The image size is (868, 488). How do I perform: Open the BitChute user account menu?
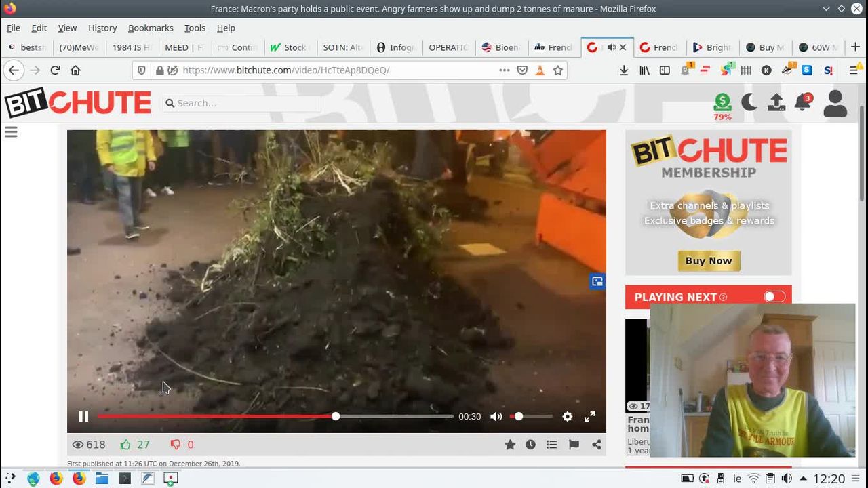pos(835,103)
